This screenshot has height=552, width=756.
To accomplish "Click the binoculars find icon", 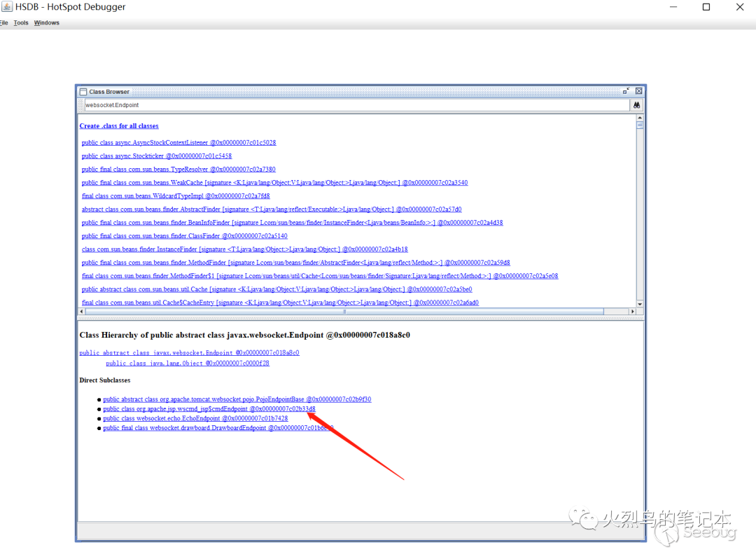I will tap(636, 105).
